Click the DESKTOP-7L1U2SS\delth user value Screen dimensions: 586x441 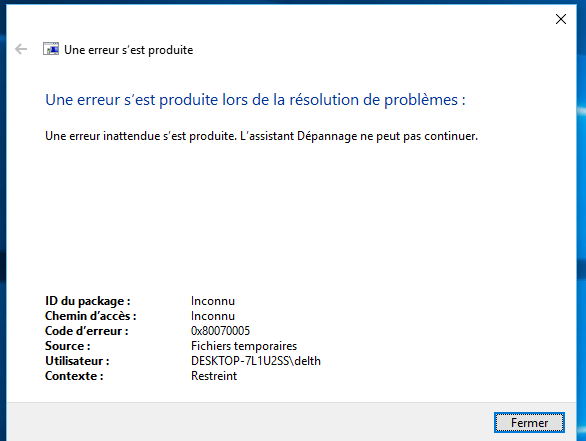pyautogui.click(x=256, y=361)
